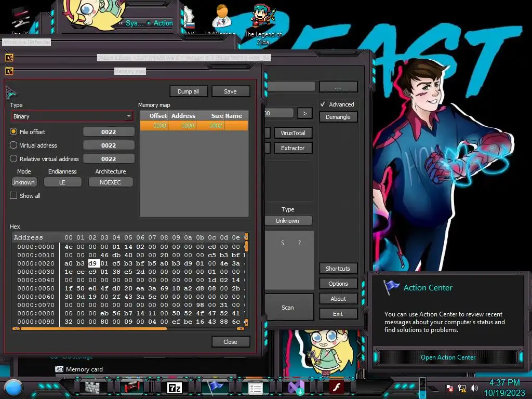Click the ... browse button

pos(338,87)
